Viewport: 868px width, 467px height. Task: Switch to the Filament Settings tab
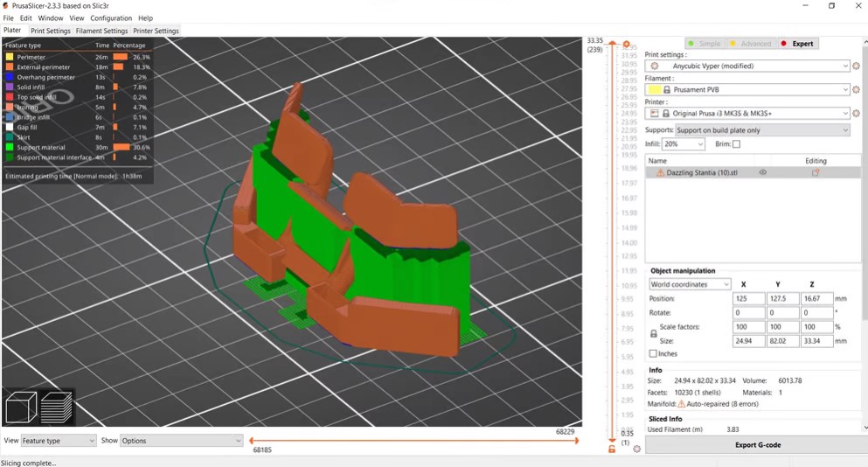tap(102, 31)
